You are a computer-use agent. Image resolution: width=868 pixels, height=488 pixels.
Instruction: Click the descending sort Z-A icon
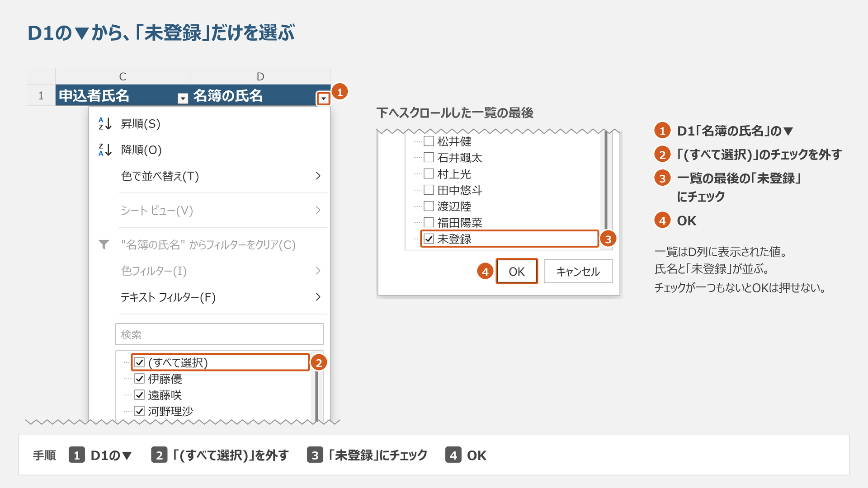tap(105, 150)
